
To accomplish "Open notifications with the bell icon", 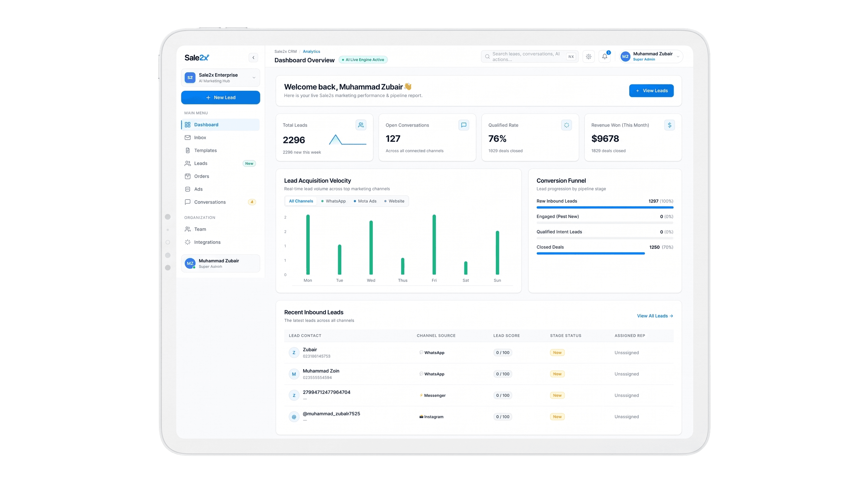I will pos(605,56).
